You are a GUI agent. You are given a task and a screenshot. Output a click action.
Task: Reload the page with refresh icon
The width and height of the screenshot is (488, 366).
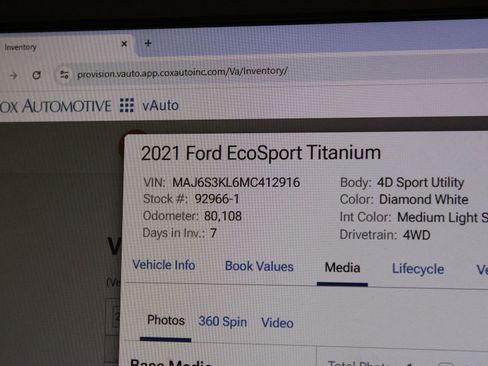tap(37, 75)
